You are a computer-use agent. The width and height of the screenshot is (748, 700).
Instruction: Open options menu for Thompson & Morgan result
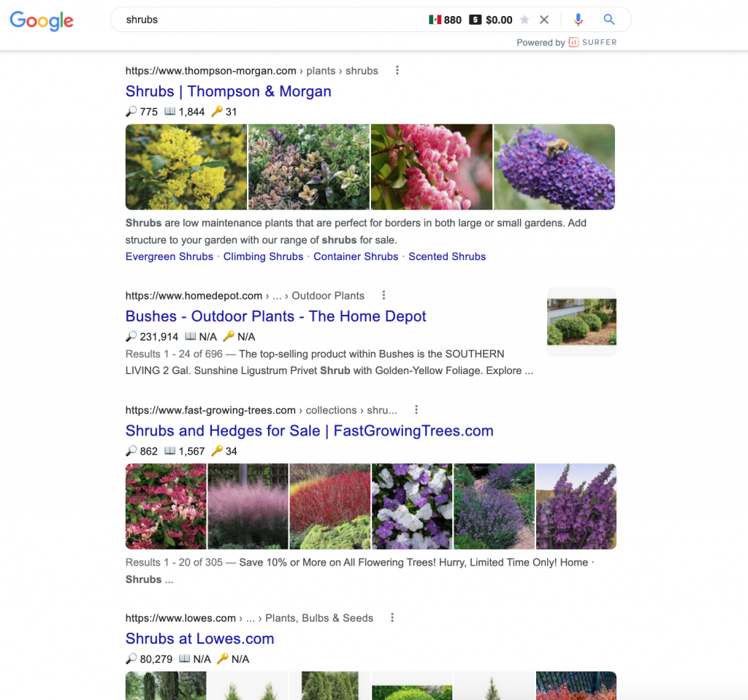click(x=397, y=71)
